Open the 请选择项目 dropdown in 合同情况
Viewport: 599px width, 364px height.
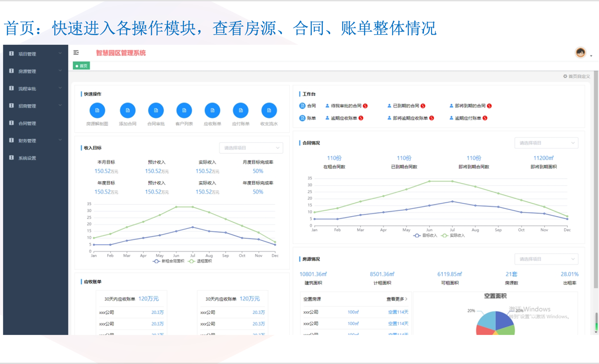(546, 143)
